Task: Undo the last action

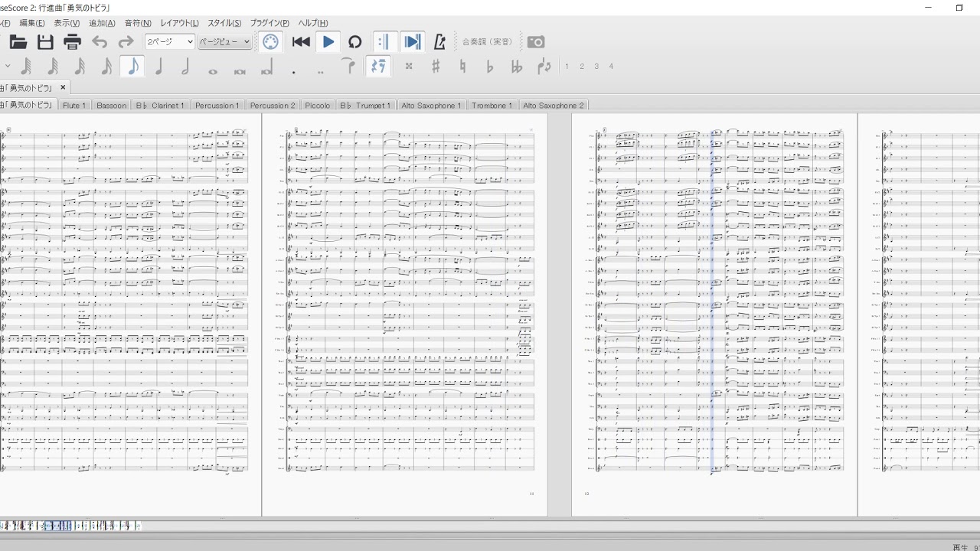Action: tap(100, 42)
